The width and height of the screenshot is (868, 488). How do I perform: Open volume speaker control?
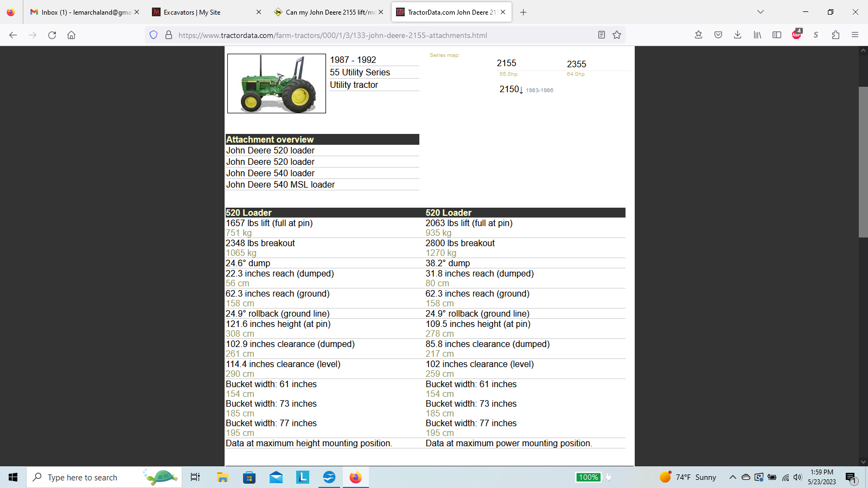[x=797, y=477]
